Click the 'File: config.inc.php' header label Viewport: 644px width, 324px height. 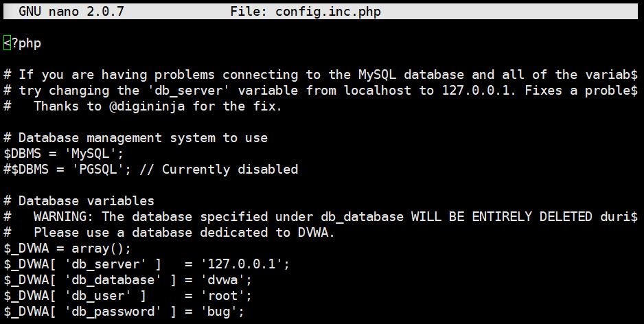[x=306, y=11]
